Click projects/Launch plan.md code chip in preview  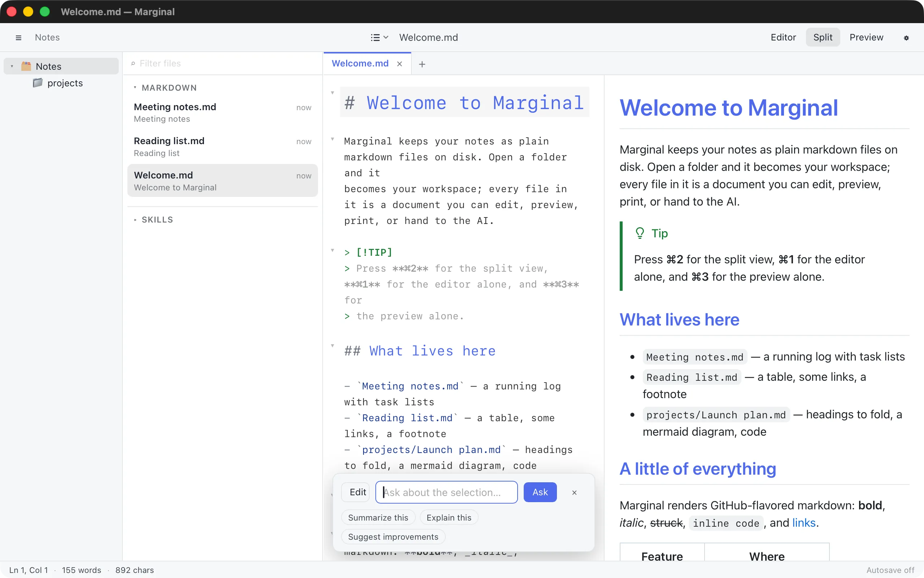(x=716, y=415)
